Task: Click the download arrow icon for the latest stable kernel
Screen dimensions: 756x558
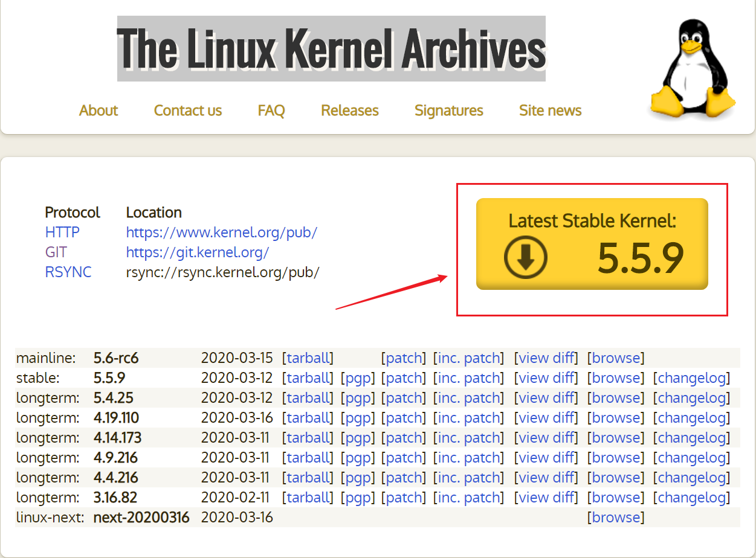Action: click(526, 258)
